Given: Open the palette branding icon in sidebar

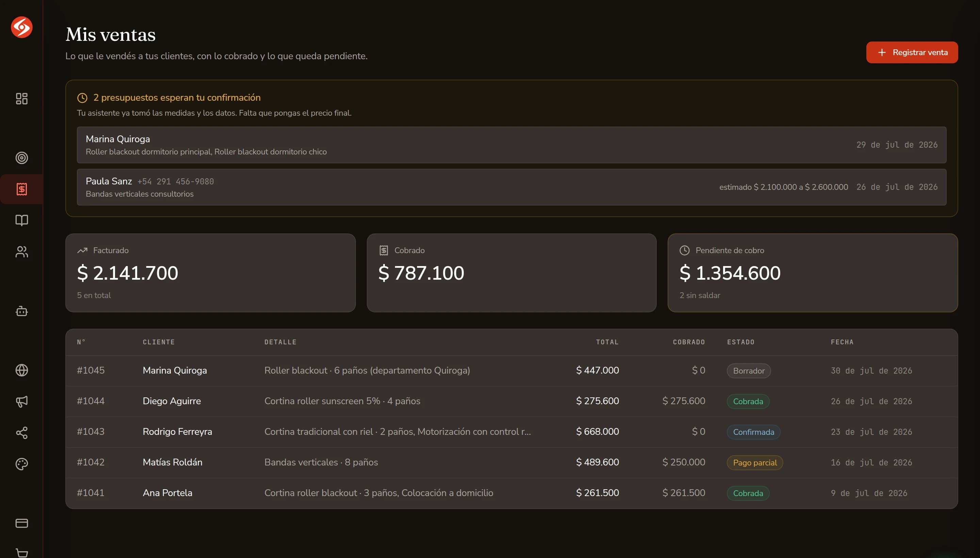Looking at the screenshot, I should click(21, 464).
